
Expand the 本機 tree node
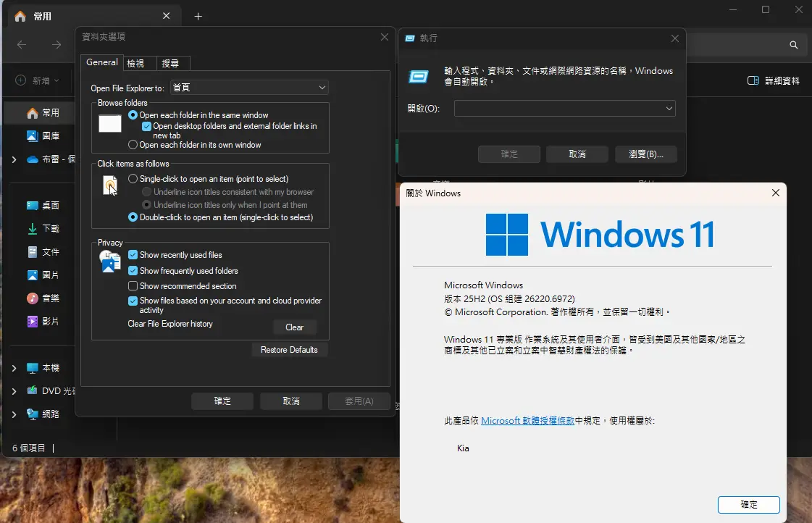pyautogui.click(x=14, y=368)
